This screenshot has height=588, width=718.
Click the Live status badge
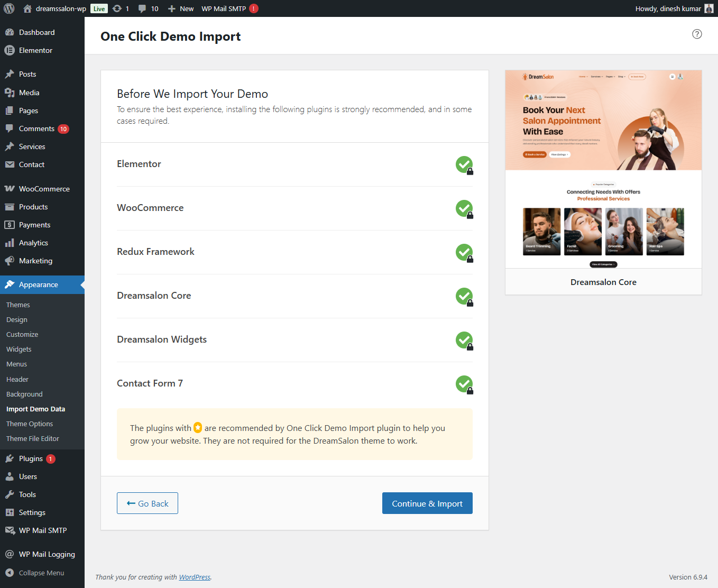99,8
